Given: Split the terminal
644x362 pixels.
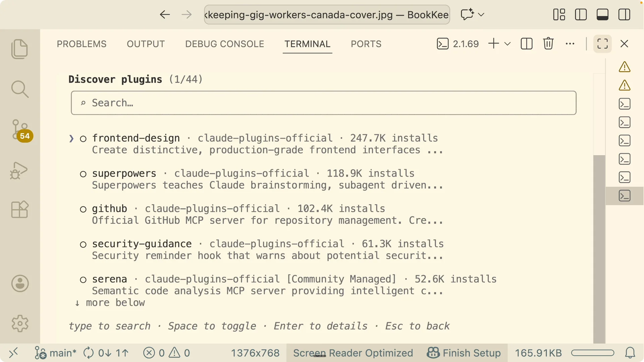Looking at the screenshot, I should (x=527, y=44).
